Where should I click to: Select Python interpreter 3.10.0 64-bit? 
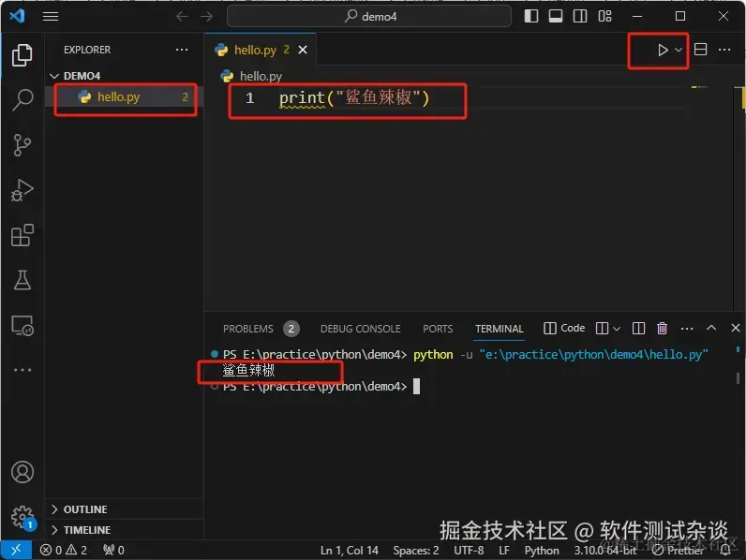click(x=604, y=551)
